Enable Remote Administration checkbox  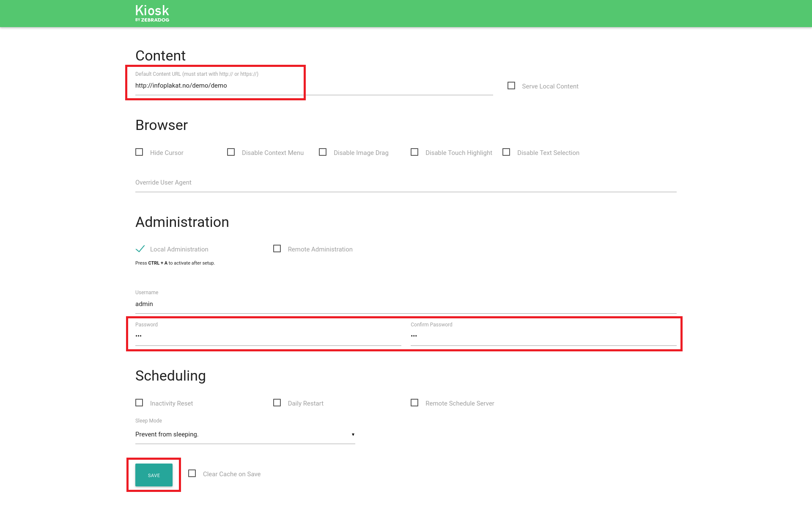(x=277, y=249)
